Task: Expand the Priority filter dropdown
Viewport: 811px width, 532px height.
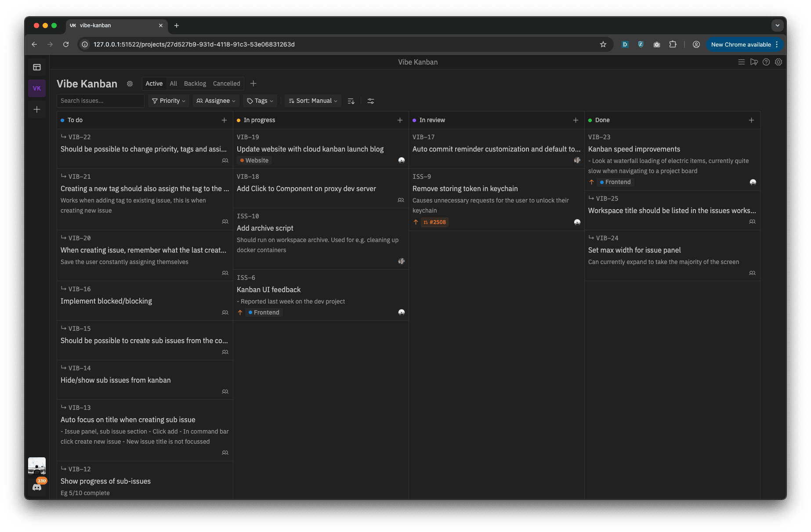Action: (169, 101)
